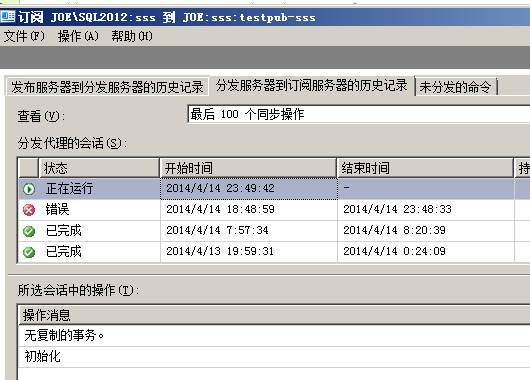Select 分发服务器到订阅服务器的历史记录 tab
Image resolution: width=530 pixels, height=380 pixels.
312,85
